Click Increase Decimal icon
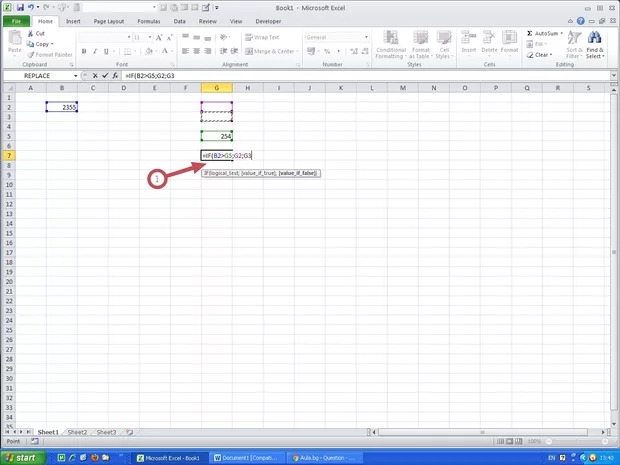This screenshot has width=620, height=465. pyautogui.click(x=354, y=51)
